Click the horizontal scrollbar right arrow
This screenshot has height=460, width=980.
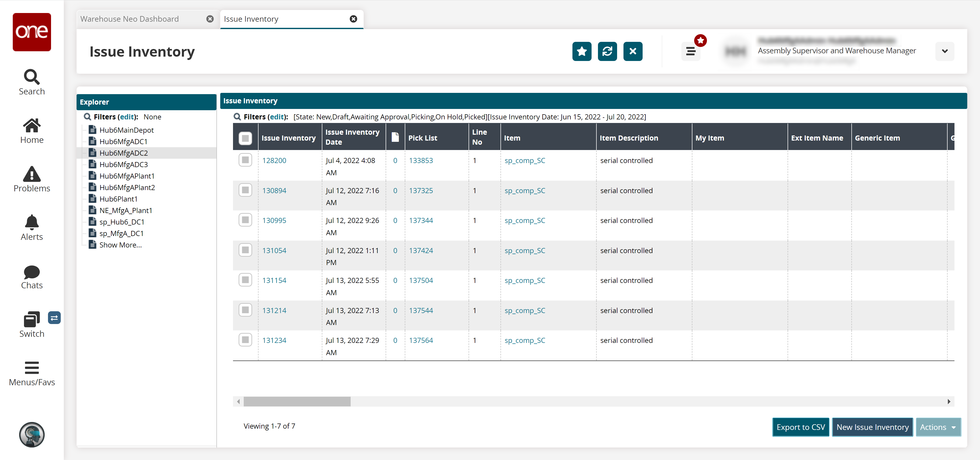click(x=949, y=402)
